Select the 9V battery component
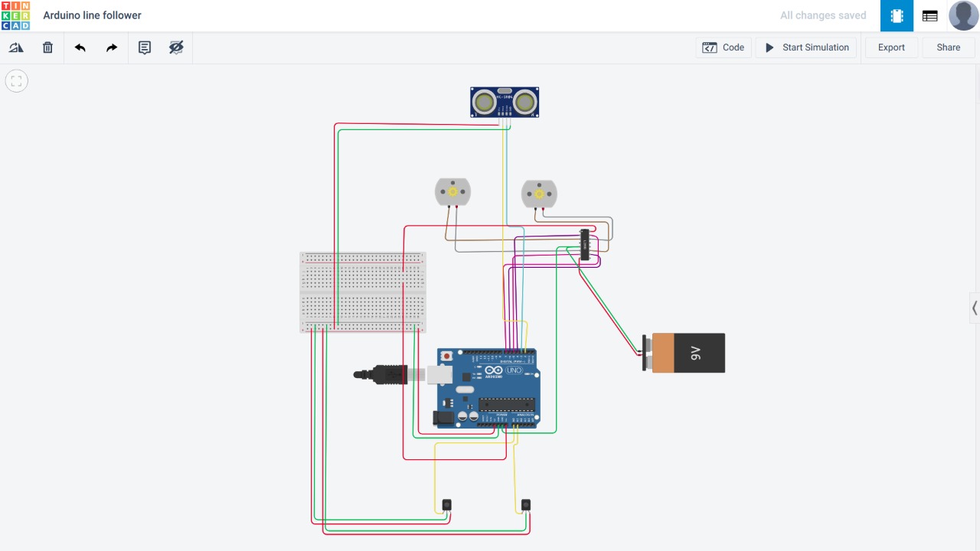The image size is (980, 551). coord(683,353)
